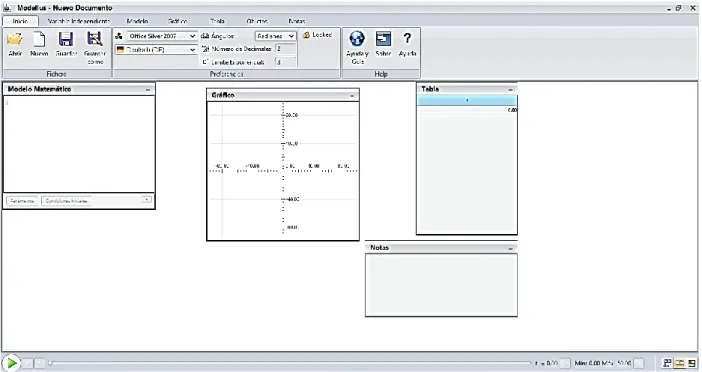Screen dimensions: 702x372
Task: Expand the dropdown arrow in Modelo Matemático footer
Action: tap(146, 200)
